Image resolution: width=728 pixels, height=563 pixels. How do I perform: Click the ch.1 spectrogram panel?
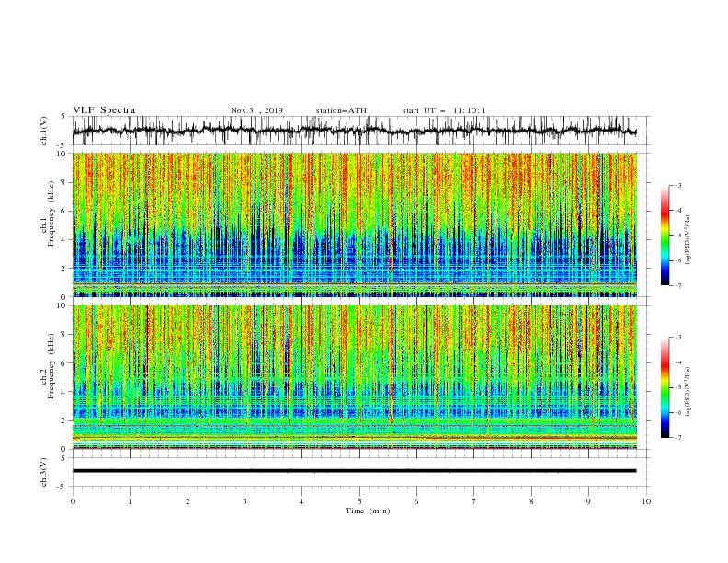354,224
